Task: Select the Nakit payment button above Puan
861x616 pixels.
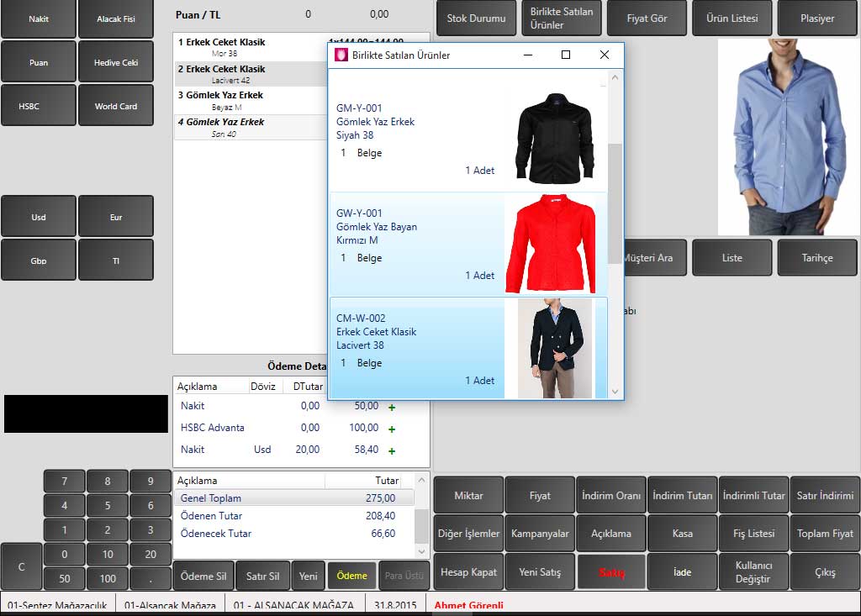Action: (x=39, y=18)
